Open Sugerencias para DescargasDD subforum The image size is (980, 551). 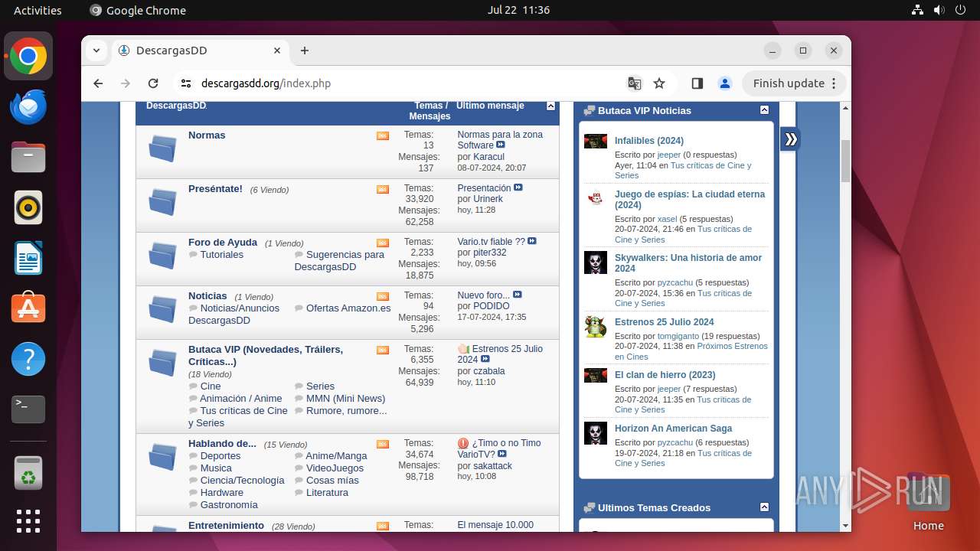[x=339, y=260]
